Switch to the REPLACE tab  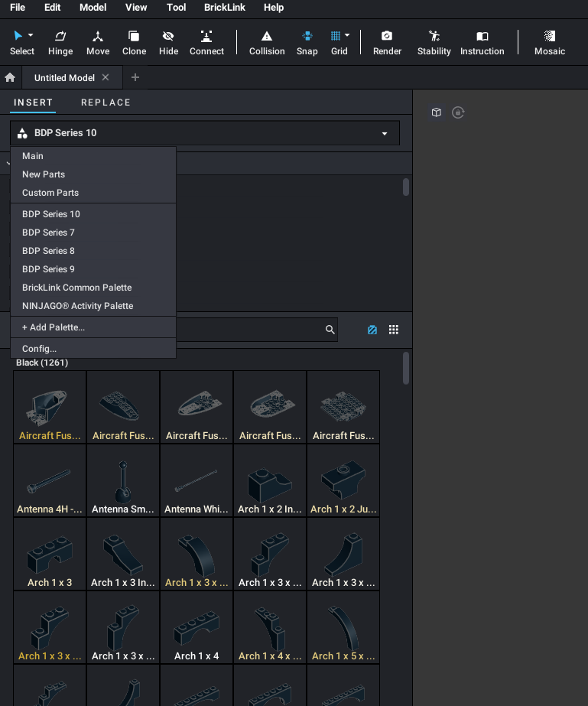coord(106,102)
